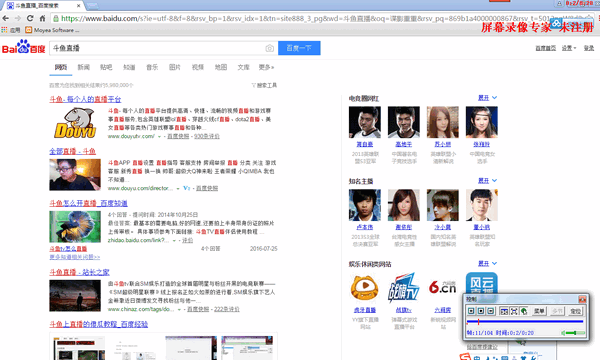Click the dark landscape thumbnail under 站长之家 result
Viewport: 600px width, 360px height.
point(75,296)
